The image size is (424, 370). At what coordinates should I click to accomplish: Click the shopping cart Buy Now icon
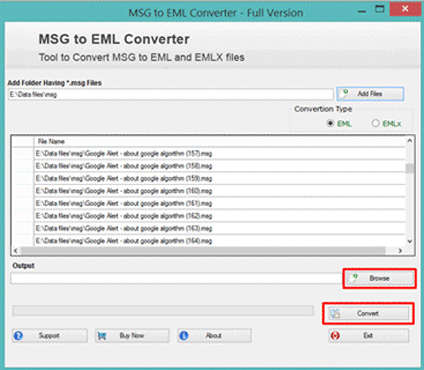click(102, 336)
